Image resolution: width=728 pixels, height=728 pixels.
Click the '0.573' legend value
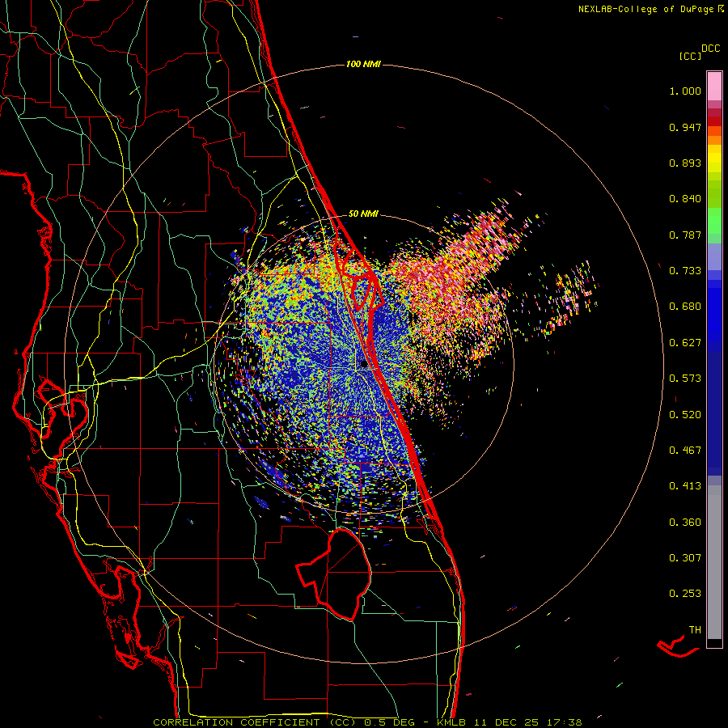(x=685, y=379)
